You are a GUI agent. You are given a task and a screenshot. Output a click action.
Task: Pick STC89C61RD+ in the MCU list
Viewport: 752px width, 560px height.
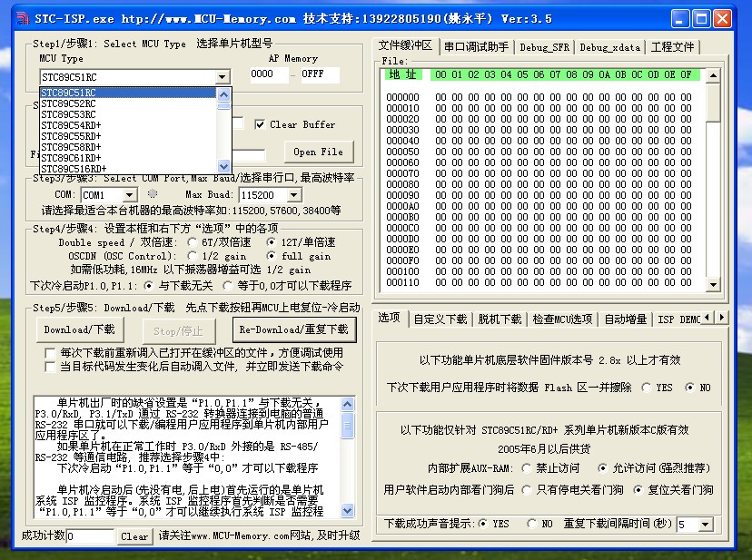pyautogui.click(x=127, y=158)
